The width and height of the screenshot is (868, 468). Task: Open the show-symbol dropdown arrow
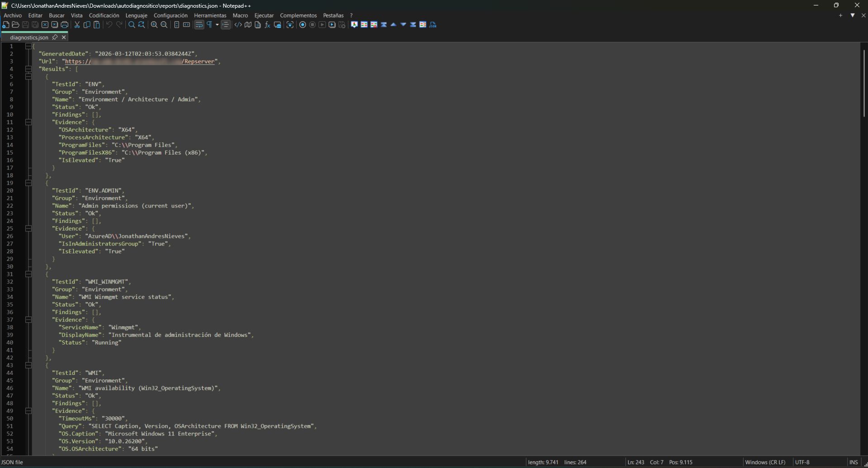click(x=217, y=25)
